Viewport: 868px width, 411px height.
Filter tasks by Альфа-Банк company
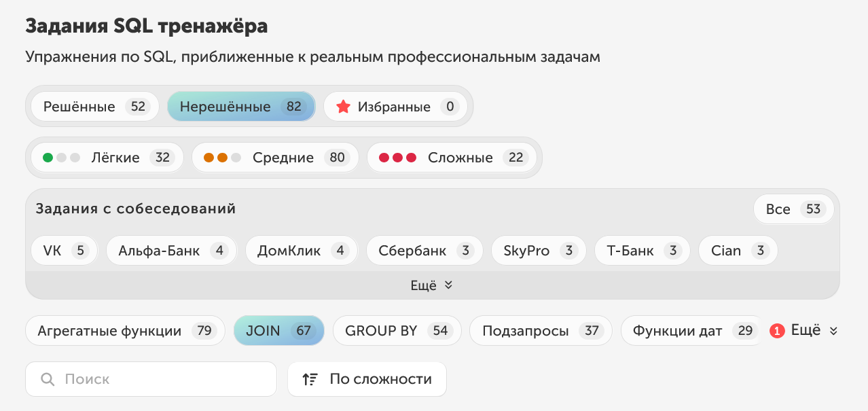(171, 251)
